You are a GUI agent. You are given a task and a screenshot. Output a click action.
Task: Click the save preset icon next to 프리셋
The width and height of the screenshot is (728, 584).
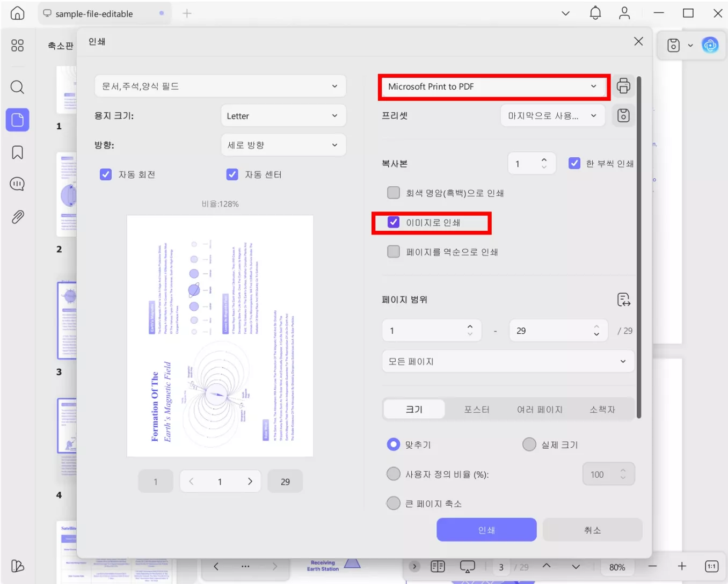[x=623, y=115]
